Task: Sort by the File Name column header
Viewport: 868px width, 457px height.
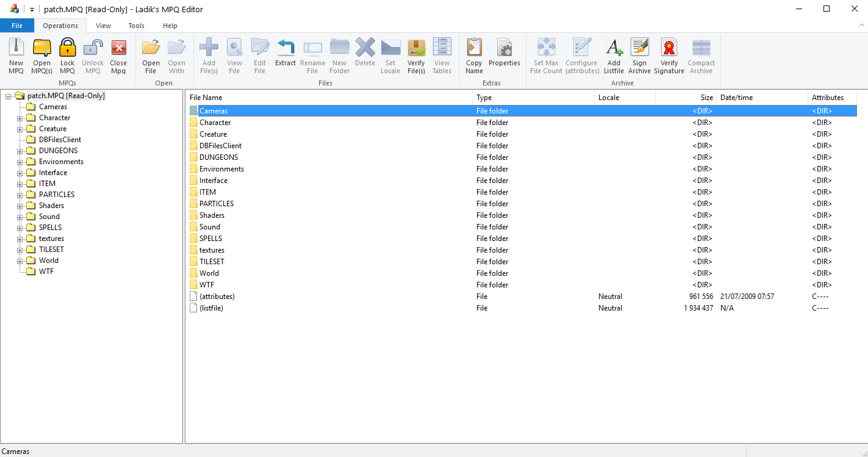Action: [x=329, y=98]
